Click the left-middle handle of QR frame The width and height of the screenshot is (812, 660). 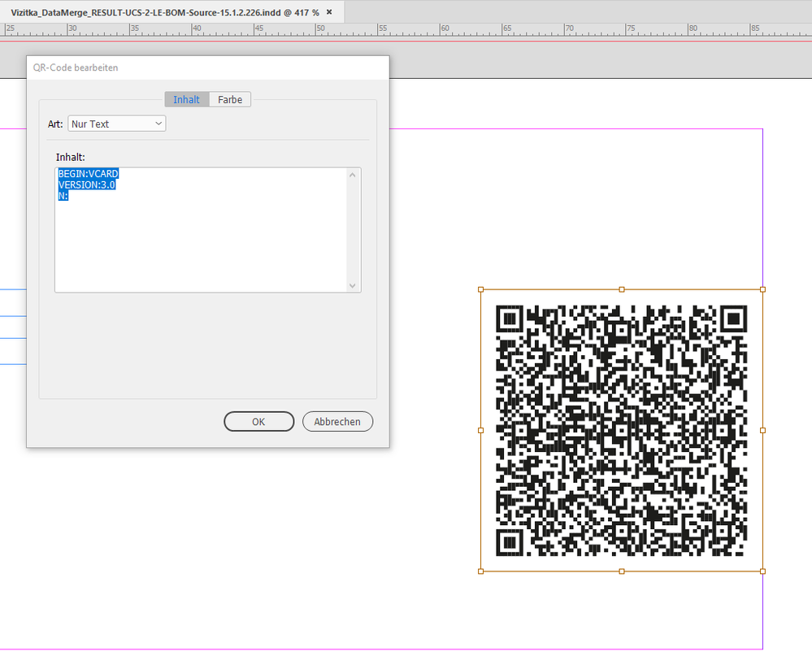coord(481,431)
